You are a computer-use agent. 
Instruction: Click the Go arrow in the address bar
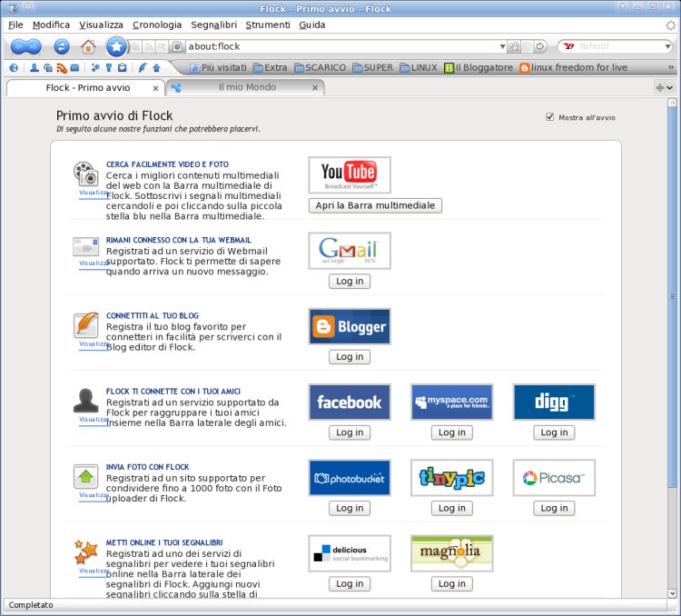click(x=540, y=46)
